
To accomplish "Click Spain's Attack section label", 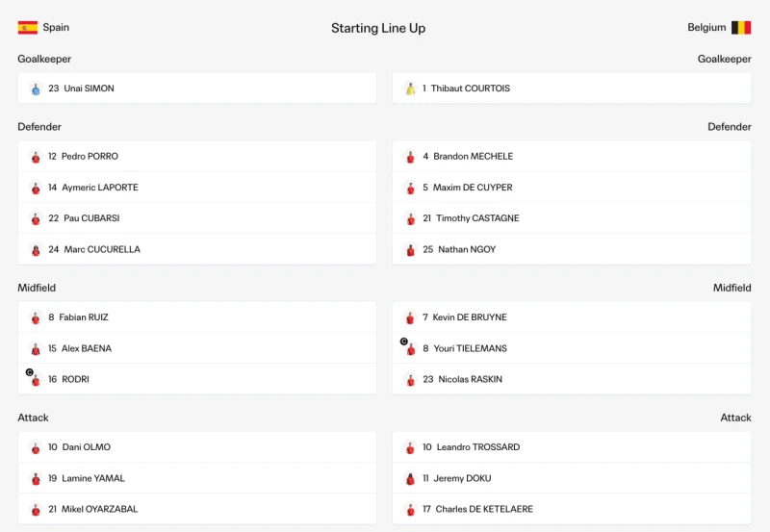I will (x=33, y=418).
